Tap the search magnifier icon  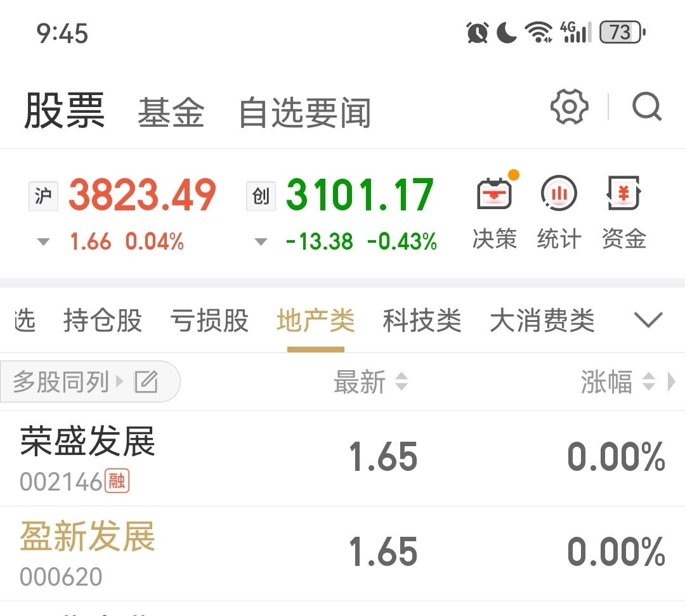[x=647, y=106]
